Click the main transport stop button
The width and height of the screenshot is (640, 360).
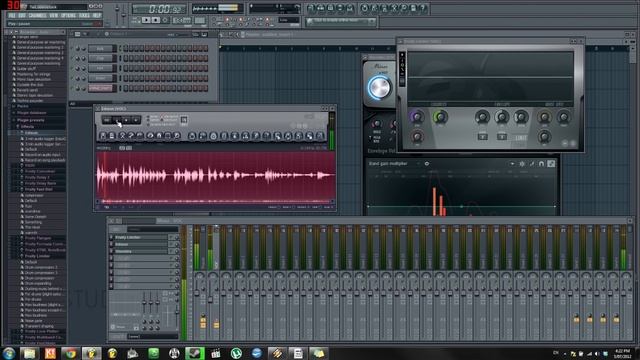[156, 20]
